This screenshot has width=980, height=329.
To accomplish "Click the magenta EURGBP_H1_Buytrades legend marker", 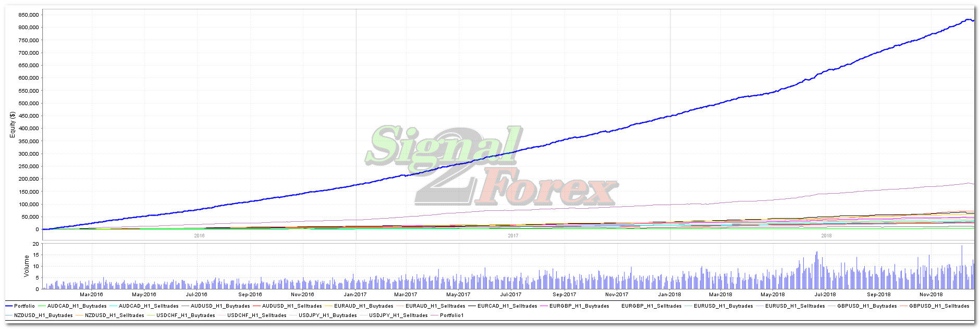I will 544,306.
